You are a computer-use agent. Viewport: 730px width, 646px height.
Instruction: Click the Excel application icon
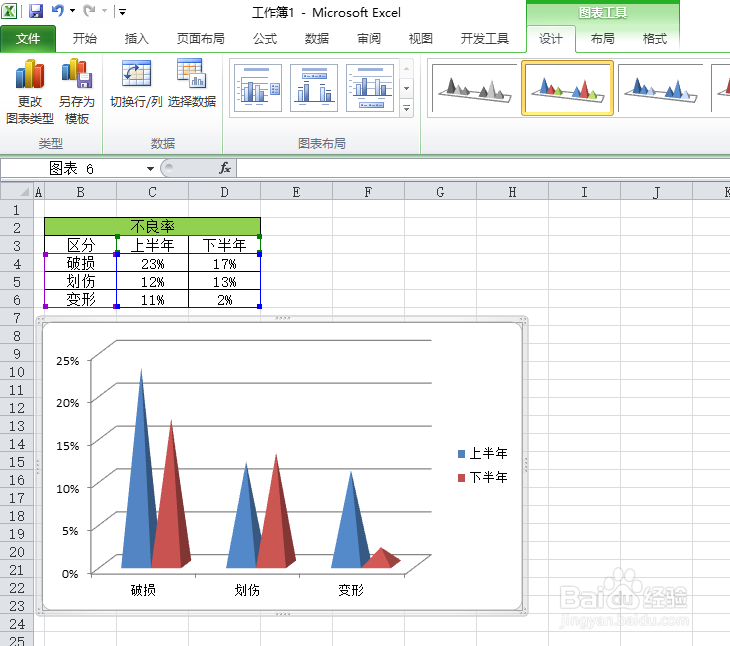pos(9,11)
